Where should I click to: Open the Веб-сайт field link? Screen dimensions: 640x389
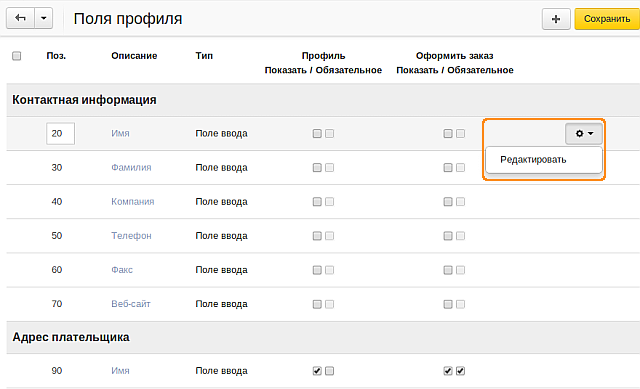click(131, 304)
